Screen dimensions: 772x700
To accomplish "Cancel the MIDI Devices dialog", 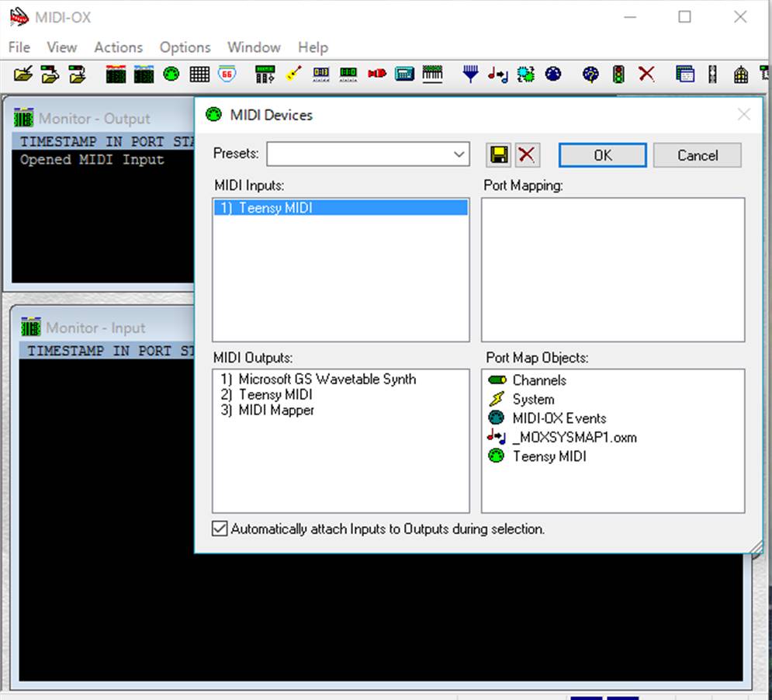I will click(x=698, y=155).
